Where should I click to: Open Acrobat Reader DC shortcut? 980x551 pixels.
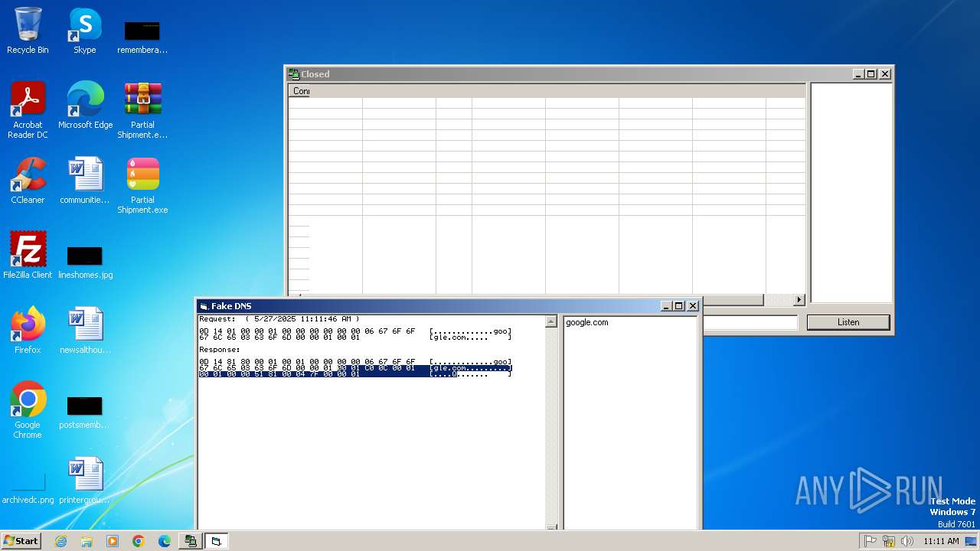[28, 110]
